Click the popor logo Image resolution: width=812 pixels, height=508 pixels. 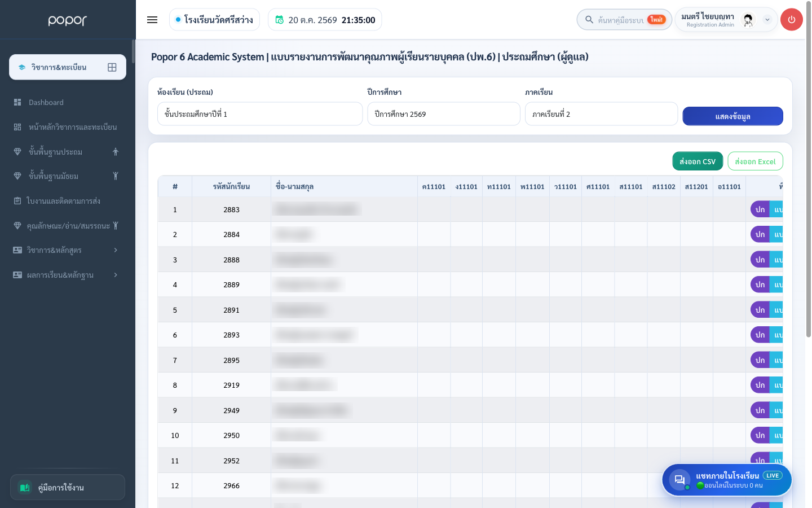click(68, 20)
